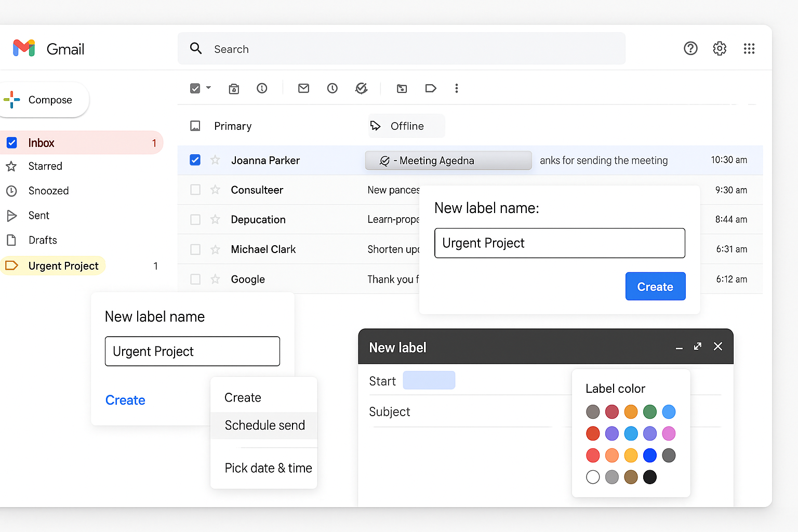Open the select-all dropdown arrow

[x=208, y=88]
